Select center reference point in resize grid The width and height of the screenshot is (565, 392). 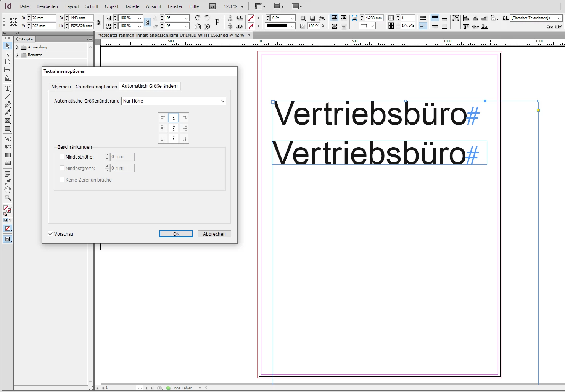174,128
